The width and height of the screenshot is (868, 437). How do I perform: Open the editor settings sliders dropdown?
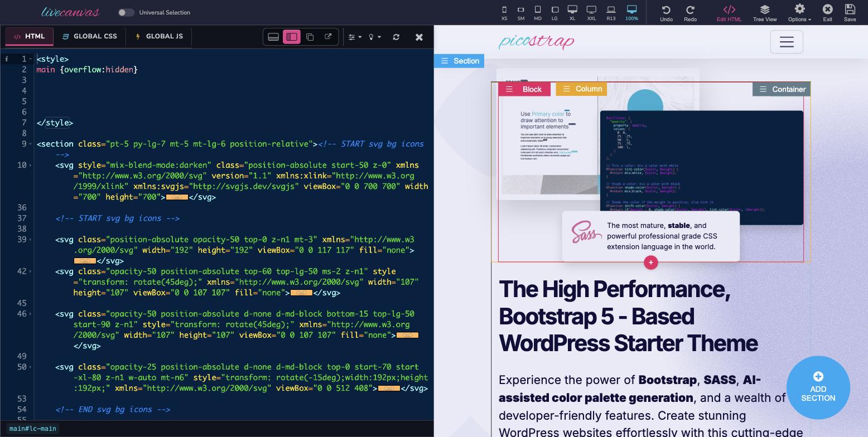(355, 37)
